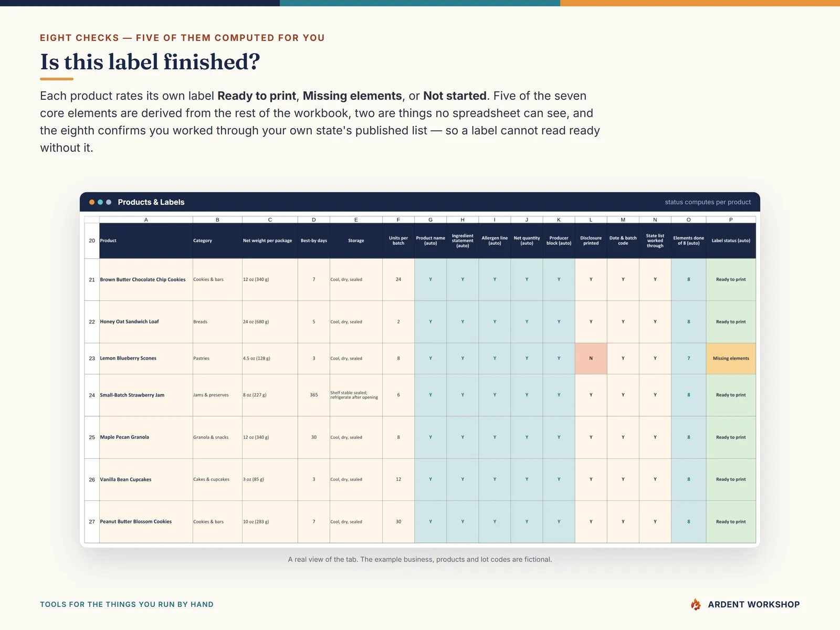840x630 pixels.
Task: Select 'Lemon Blueberry Scones' product cell
Action: pos(146,359)
